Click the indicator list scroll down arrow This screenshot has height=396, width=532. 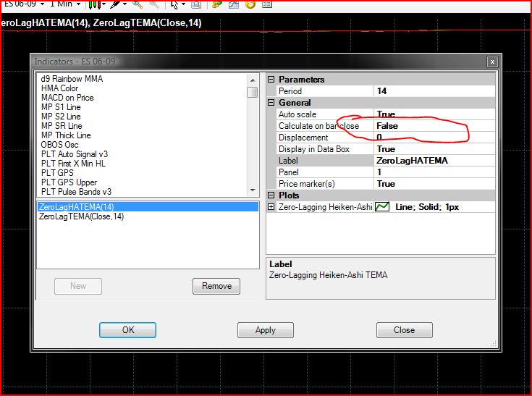[253, 190]
